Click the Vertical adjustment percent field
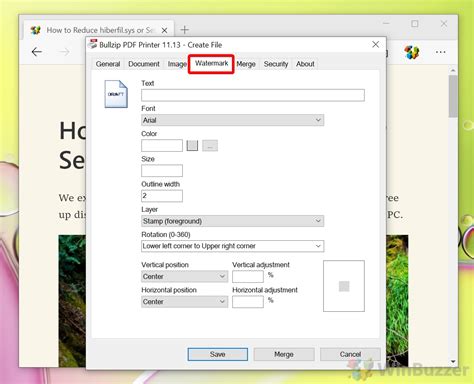 point(248,276)
